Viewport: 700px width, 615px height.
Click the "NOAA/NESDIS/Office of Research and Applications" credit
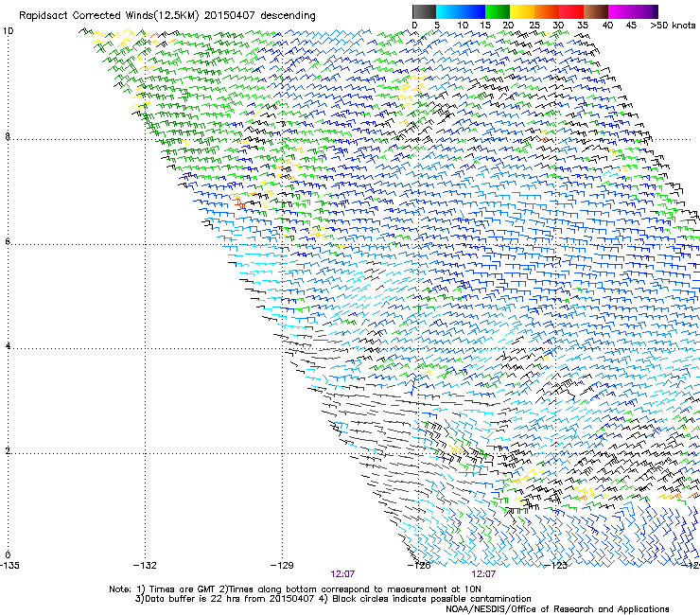[557, 609]
